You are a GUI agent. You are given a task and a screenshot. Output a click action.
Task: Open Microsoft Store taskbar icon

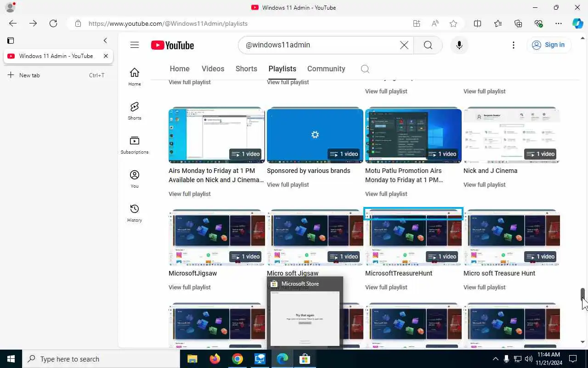[x=305, y=359]
